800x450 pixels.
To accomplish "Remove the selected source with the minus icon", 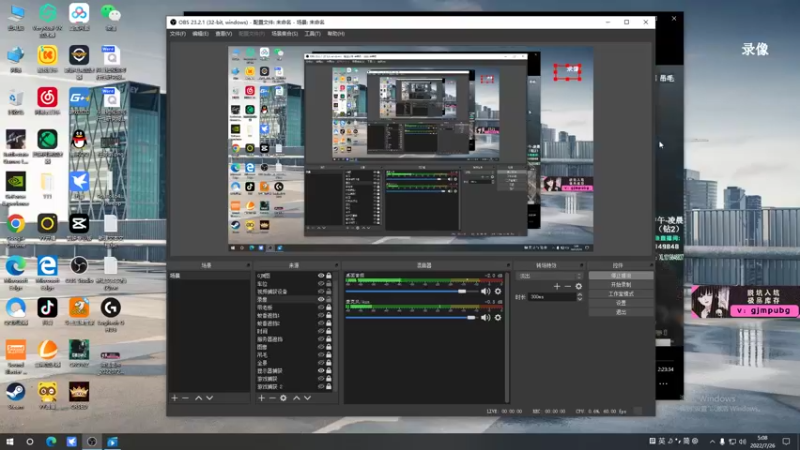I will [x=272, y=398].
